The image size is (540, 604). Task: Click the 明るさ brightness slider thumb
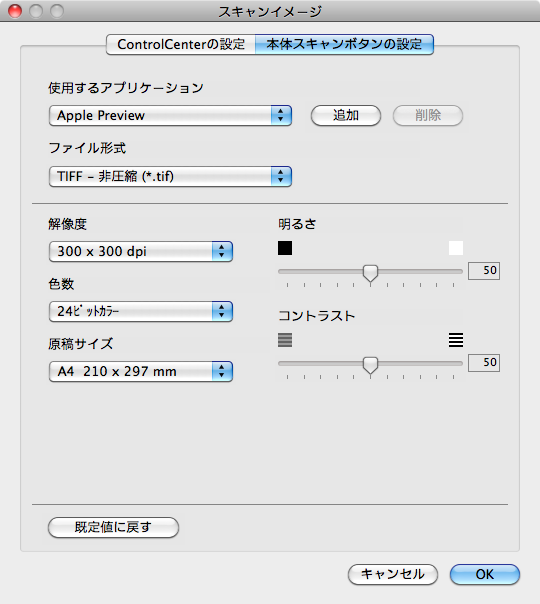[371, 273]
